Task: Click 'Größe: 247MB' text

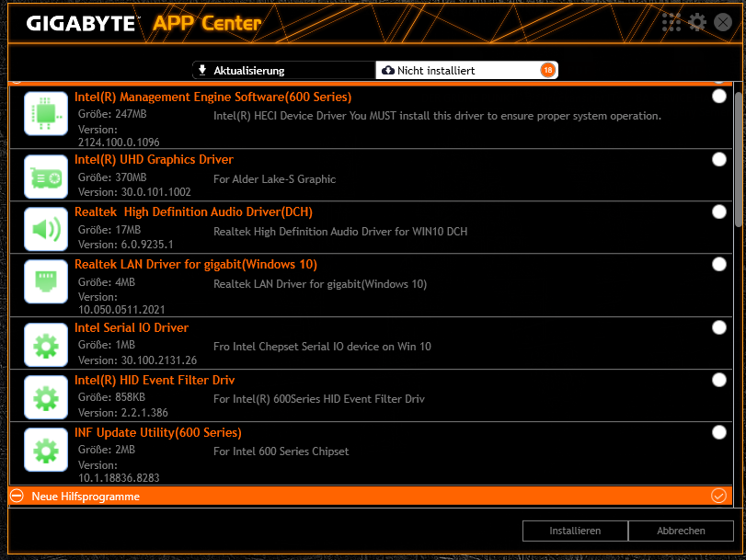Action: pos(112,114)
